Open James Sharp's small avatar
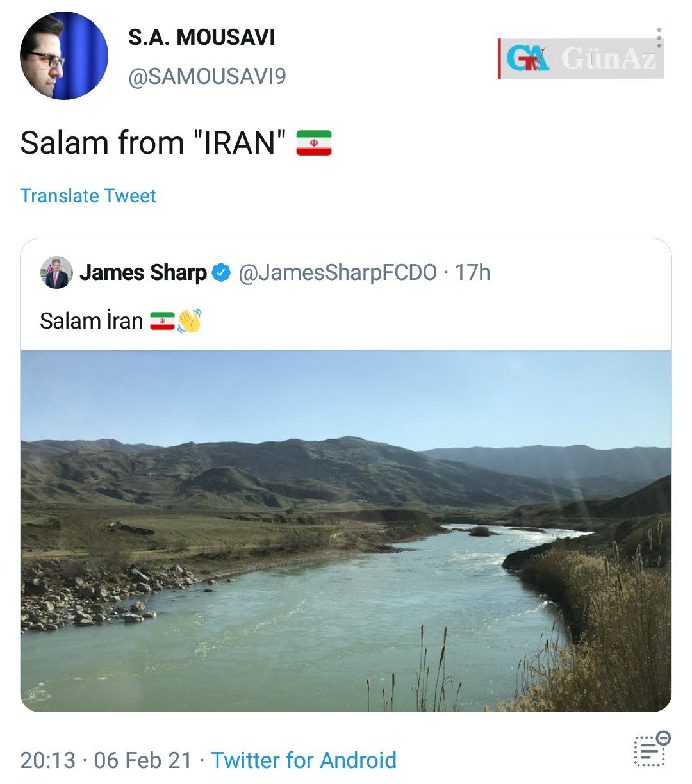Image resolution: width=692 pixels, height=784 pixels. click(x=56, y=272)
